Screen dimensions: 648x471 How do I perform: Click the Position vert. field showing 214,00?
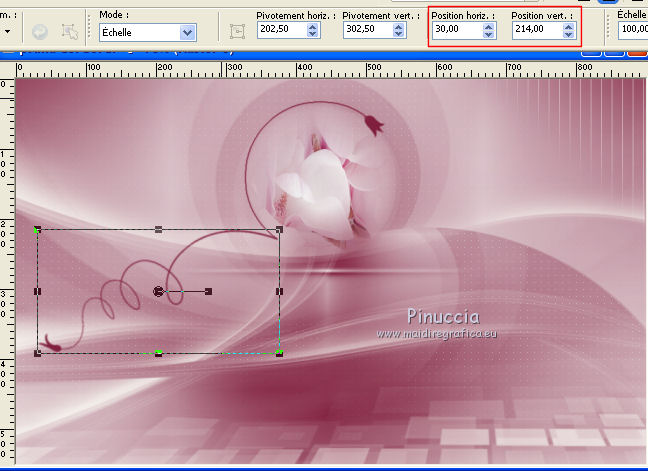pyautogui.click(x=537, y=30)
